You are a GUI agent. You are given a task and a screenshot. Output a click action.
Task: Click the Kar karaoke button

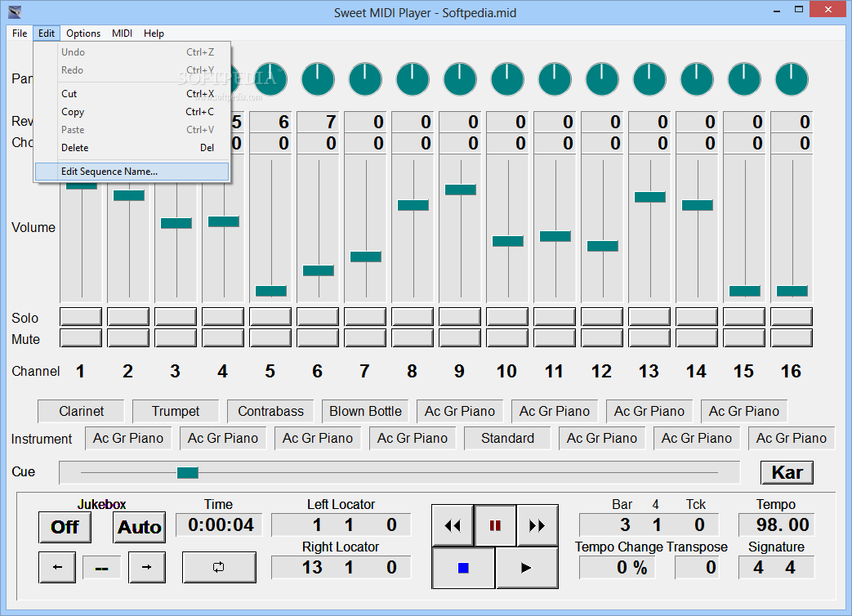click(x=787, y=472)
